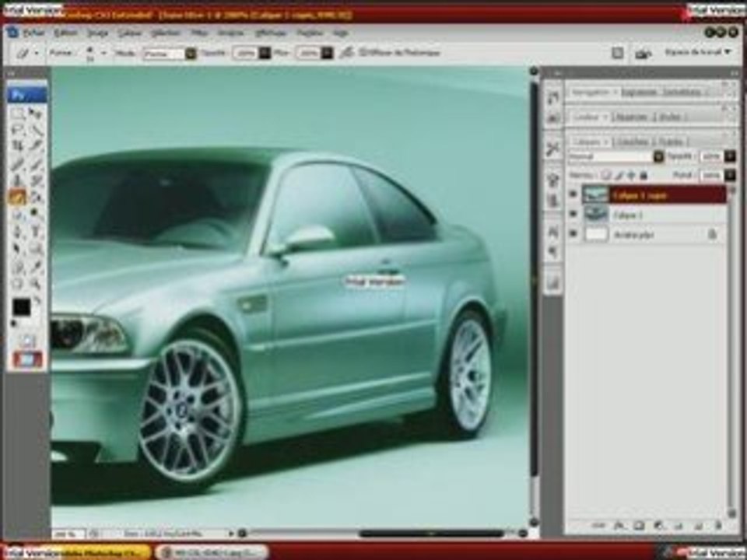The image size is (747, 560).
Task: Select the Slice tool
Action: [x=35, y=145]
